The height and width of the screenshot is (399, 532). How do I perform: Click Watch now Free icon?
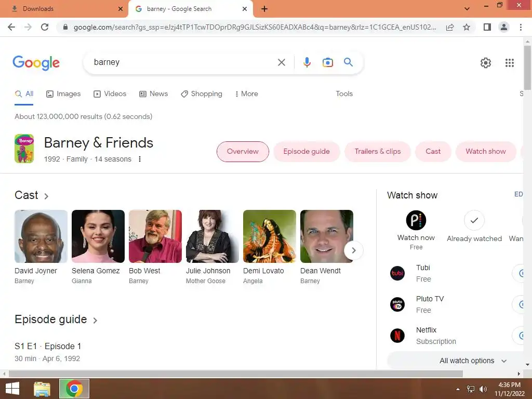(x=416, y=220)
